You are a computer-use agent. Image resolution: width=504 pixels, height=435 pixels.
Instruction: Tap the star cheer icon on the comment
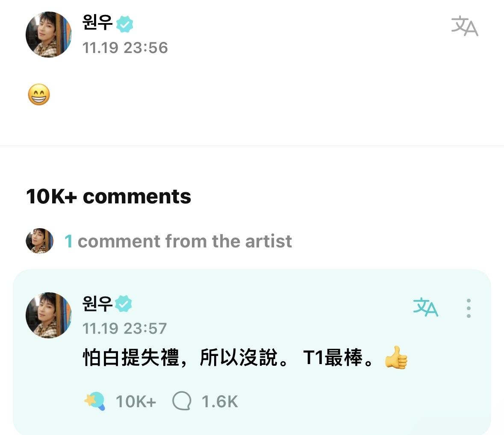[94, 401]
